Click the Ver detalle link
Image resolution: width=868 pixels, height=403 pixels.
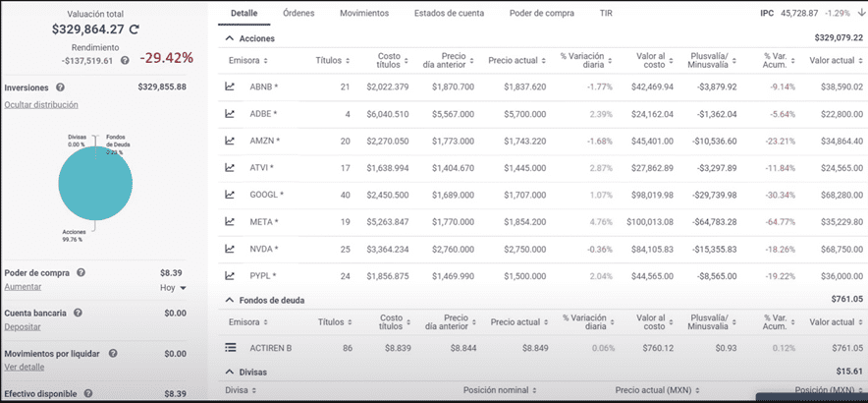[x=25, y=367]
